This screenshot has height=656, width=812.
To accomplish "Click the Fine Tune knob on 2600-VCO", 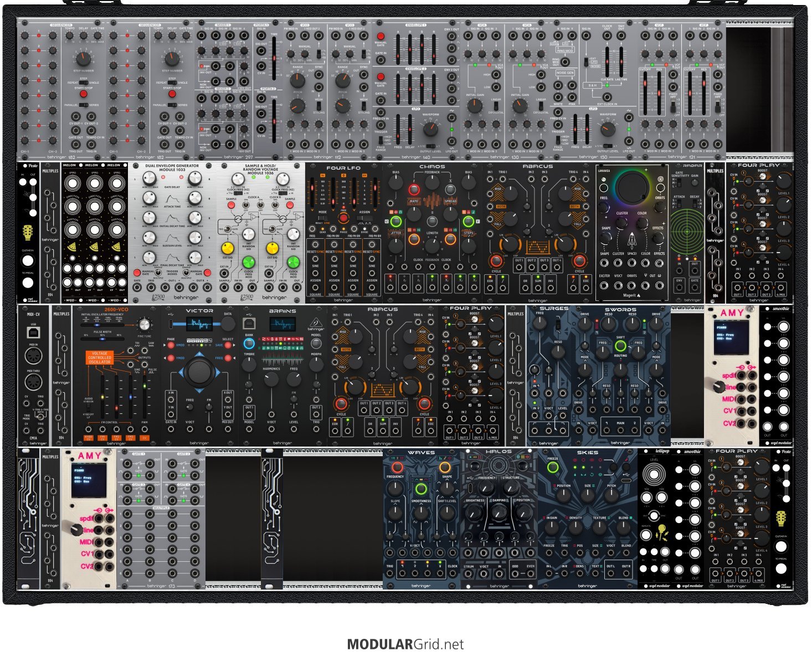I will (x=145, y=325).
